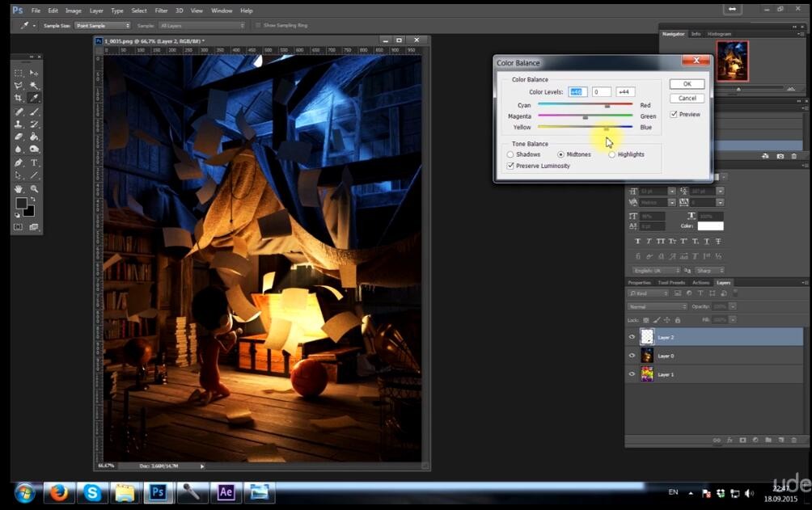Select Midtones tone balance option

pos(560,155)
